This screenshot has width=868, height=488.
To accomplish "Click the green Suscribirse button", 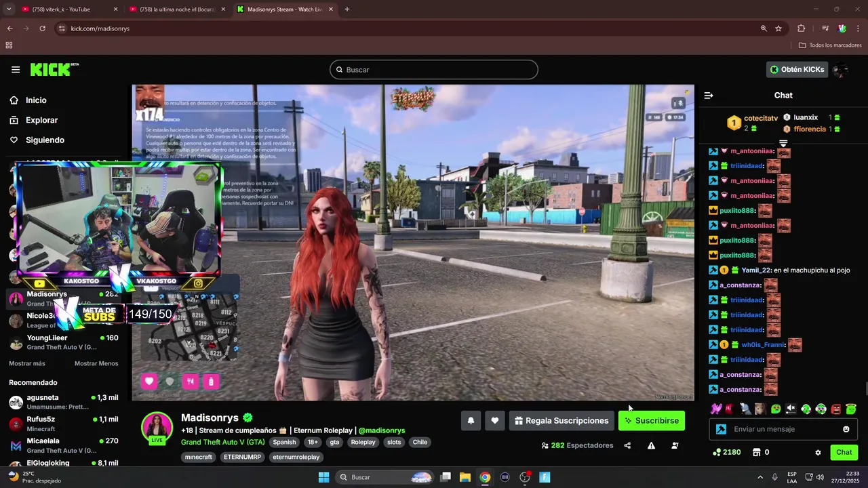I will click(x=652, y=421).
